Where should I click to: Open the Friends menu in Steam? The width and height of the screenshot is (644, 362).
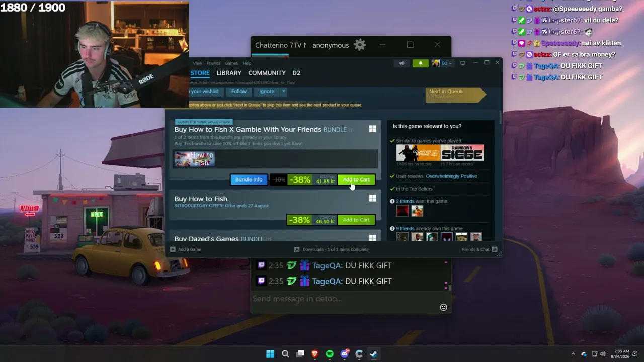(213, 63)
